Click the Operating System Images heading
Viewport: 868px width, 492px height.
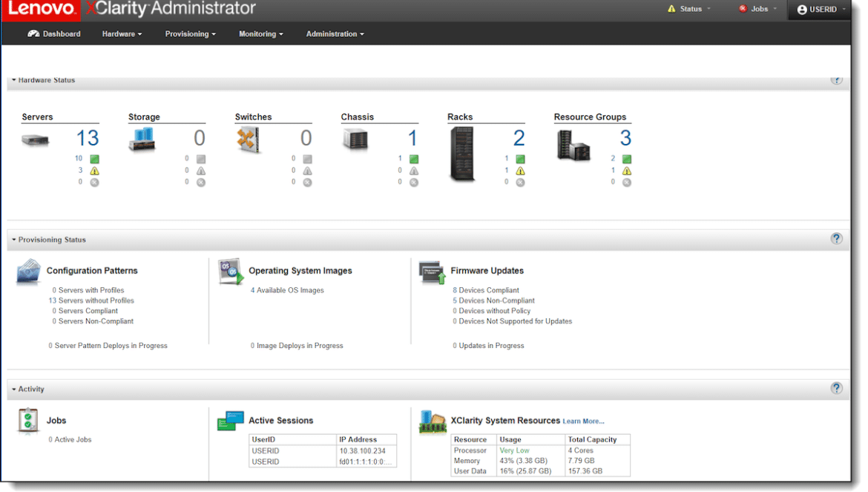click(300, 271)
